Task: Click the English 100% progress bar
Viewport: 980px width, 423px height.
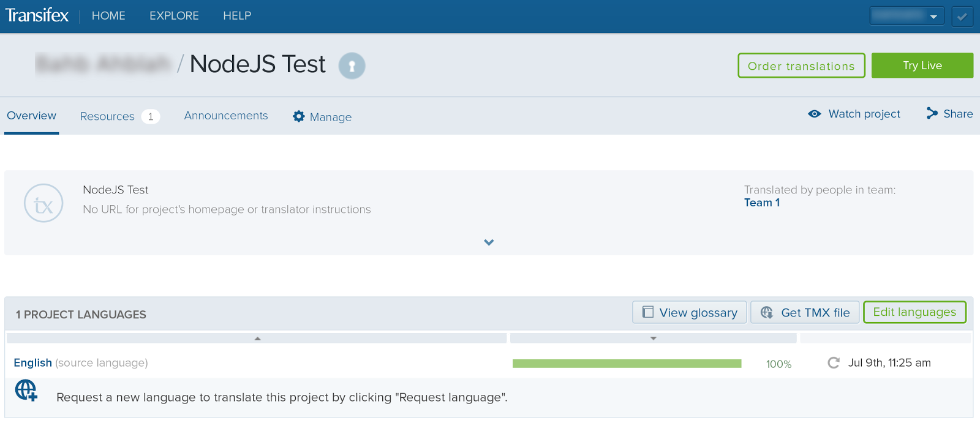Action: [x=627, y=364]
